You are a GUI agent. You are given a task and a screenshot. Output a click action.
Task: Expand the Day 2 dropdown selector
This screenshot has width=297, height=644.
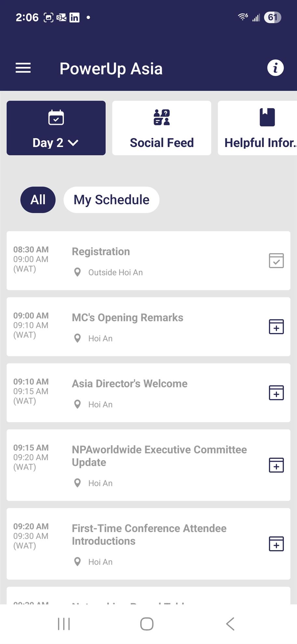tap(56, 128)
